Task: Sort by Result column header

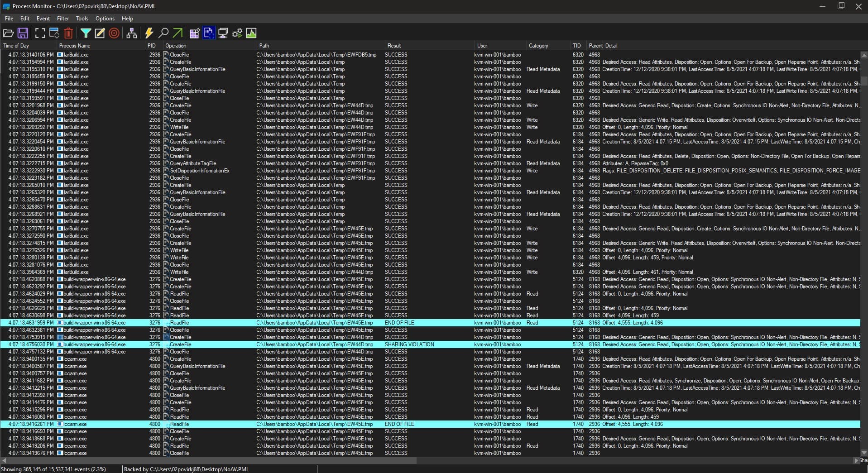Action: pos(429,46)
